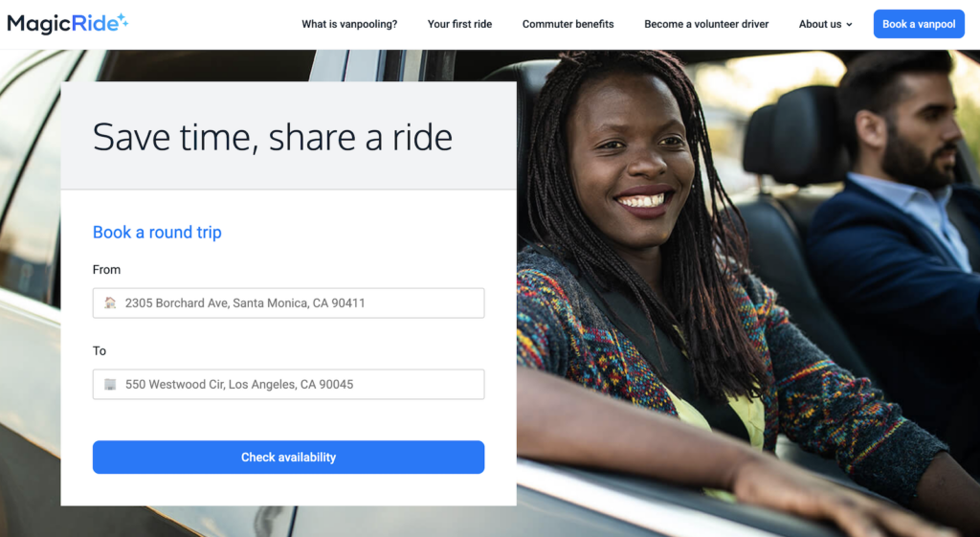The width and height of the screenshot is (980, 537).
Task: Click the sparkle stars on MagicRide logo
Action: (x=122, y=20)
